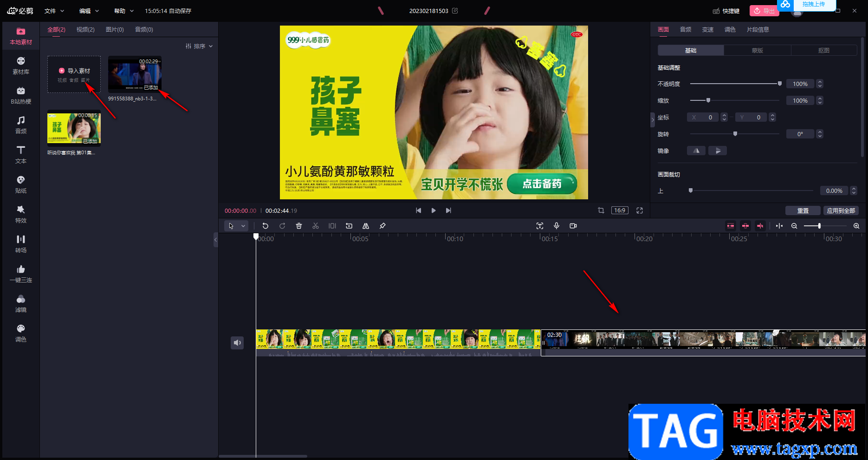This screenshot has width=868, height=460.
Task: Open the 素材库 material library
Action: pos(21,66)
